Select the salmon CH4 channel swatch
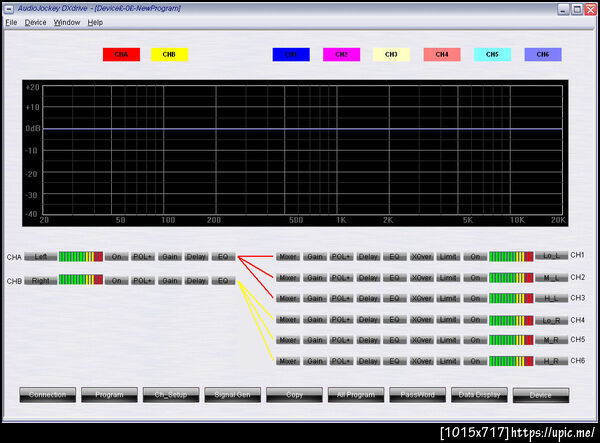This screenshot has width=600, height=443. pos(442,54)
